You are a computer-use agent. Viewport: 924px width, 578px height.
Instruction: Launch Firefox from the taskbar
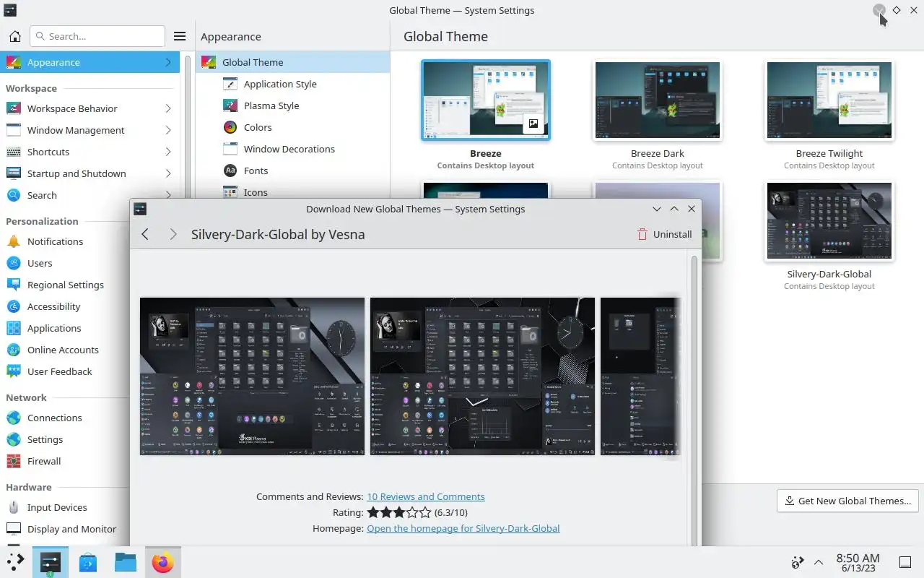click(x=163, y=562)
